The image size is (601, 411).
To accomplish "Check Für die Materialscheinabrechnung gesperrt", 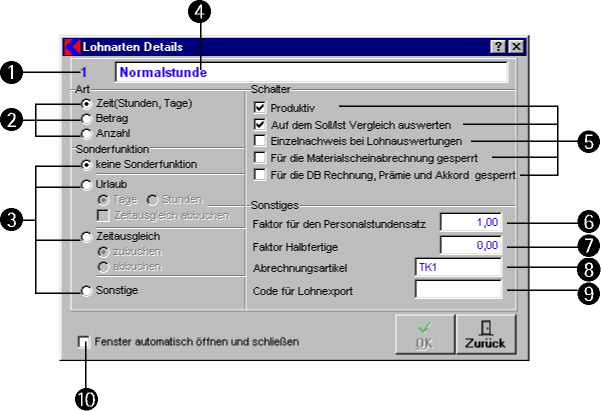I will tap(260, 157).
